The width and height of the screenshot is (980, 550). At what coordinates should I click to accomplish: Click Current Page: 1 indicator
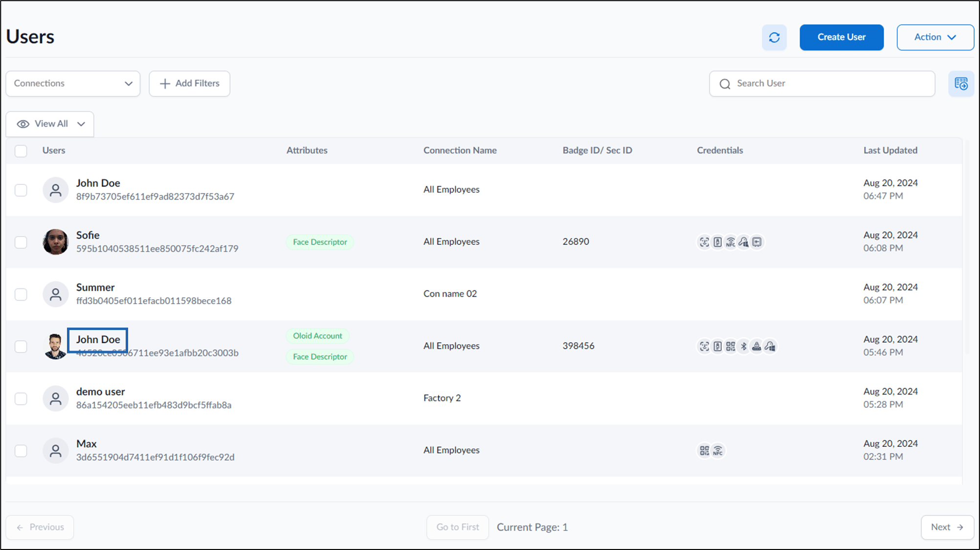point(532,527)
